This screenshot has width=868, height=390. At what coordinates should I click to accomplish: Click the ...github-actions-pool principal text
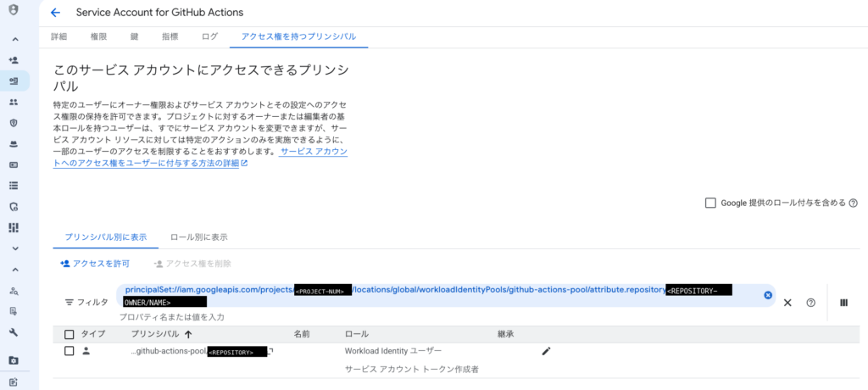[169, 351]
